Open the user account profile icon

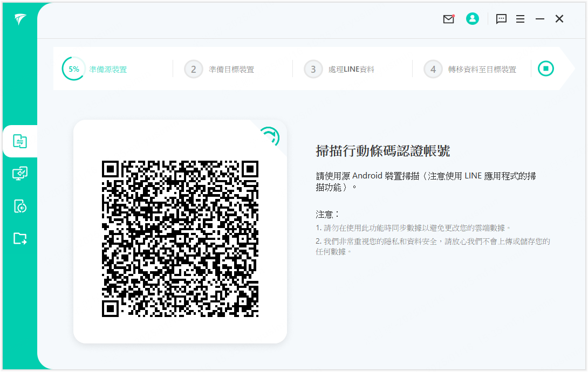[472, 19]
